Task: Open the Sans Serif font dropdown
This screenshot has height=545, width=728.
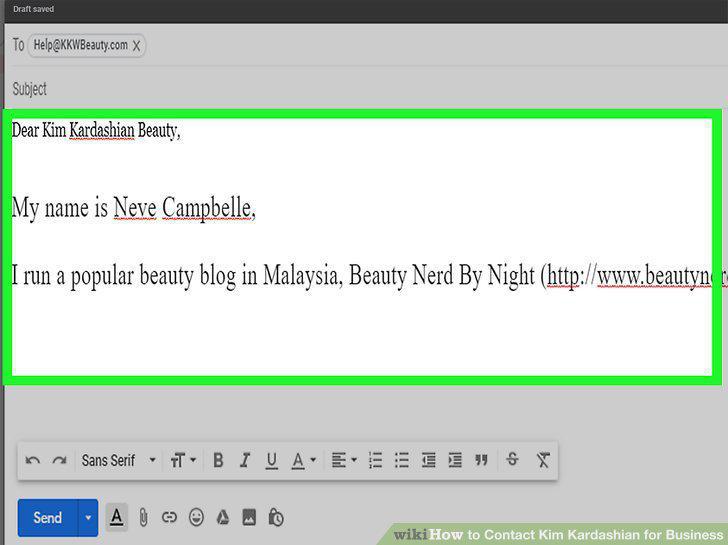Action: [118, 460]
